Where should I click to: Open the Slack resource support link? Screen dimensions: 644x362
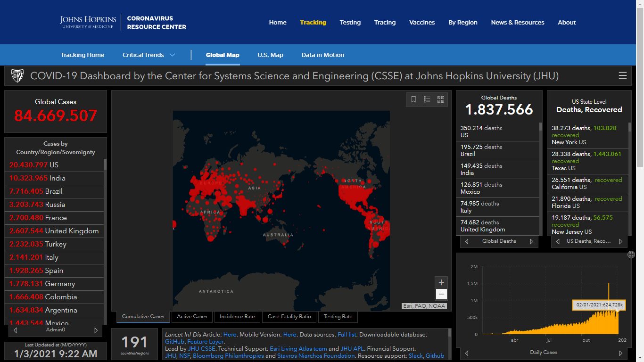click(415, 356)
